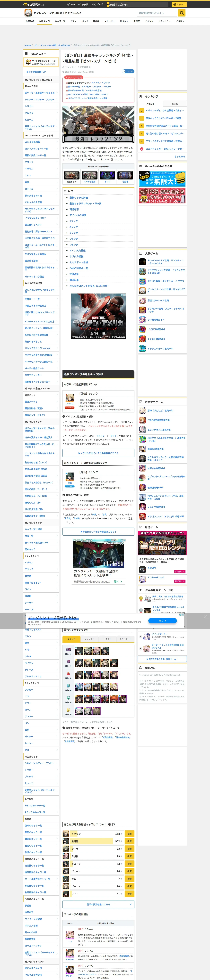Click the ゲームの仕事多数 header icon

click(x=69, y=5)
